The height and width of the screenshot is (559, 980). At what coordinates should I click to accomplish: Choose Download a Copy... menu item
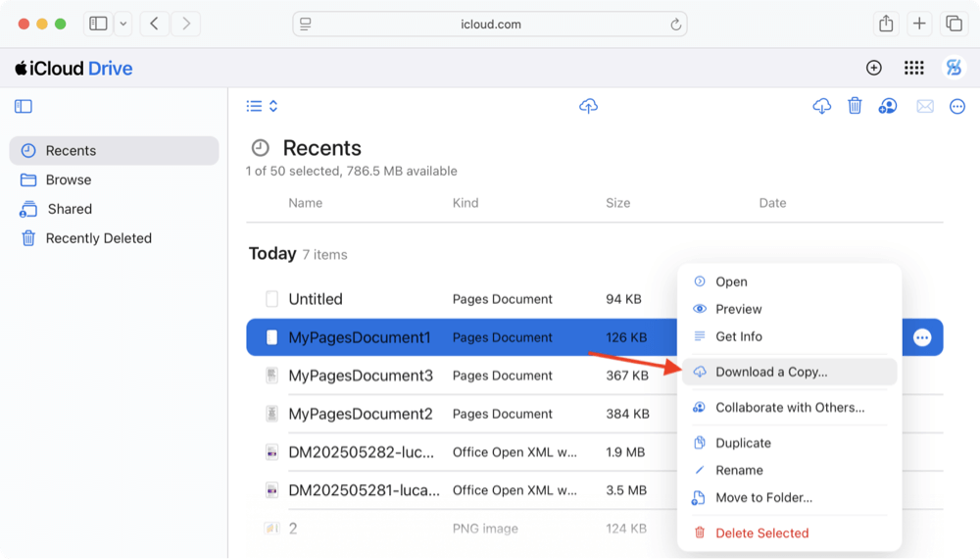click(x=789, y=372)
